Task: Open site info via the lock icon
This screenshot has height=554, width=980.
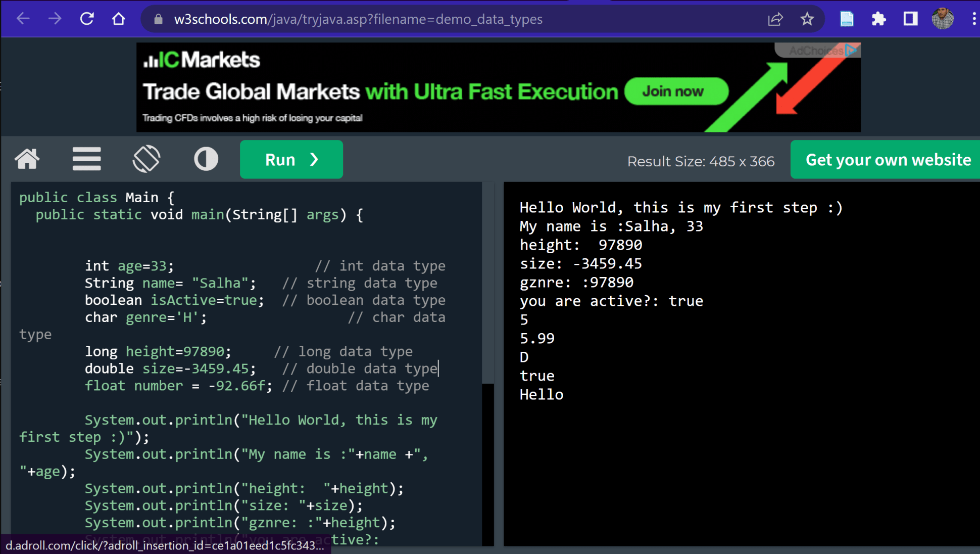Action: (x=158, y=19)
